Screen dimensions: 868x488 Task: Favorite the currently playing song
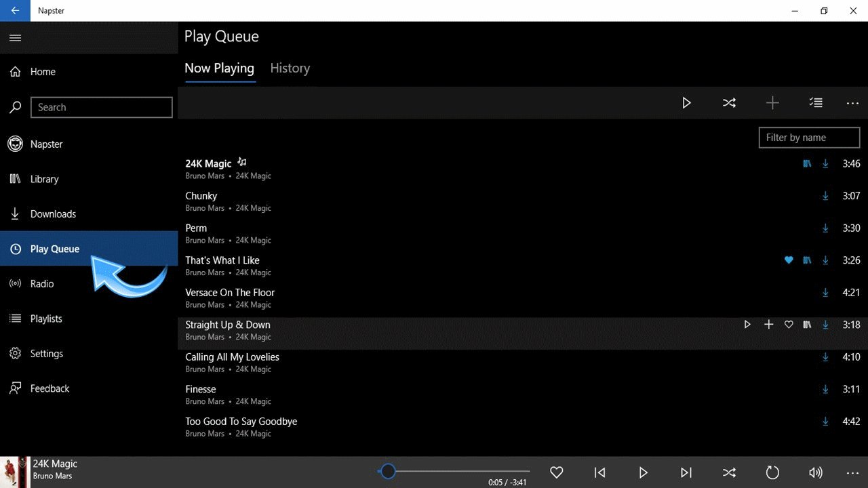pyautogui.click(x=557, y=472)
